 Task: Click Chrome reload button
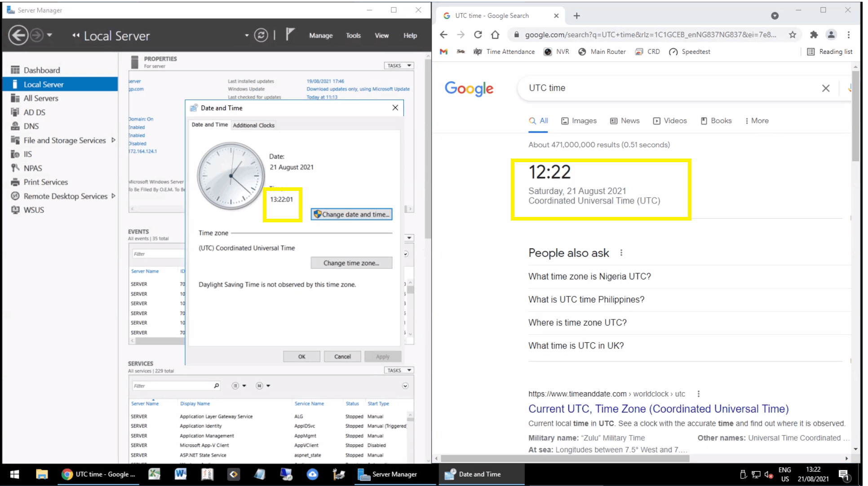478,35
